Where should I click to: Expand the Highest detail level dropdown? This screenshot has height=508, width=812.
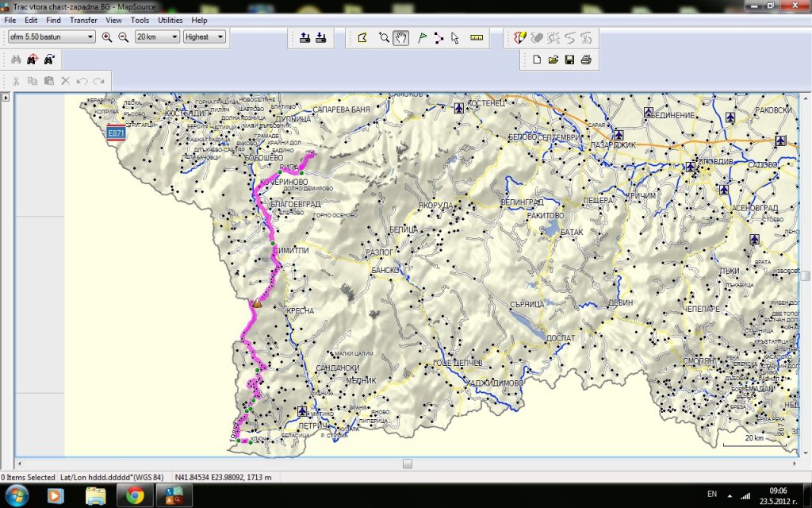click(205, 37)
